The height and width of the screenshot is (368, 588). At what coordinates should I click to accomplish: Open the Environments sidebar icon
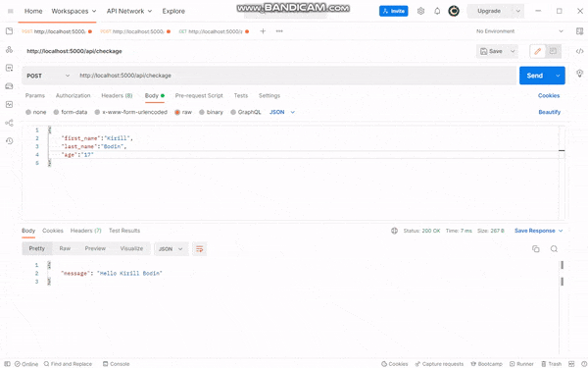pos(10,68)
